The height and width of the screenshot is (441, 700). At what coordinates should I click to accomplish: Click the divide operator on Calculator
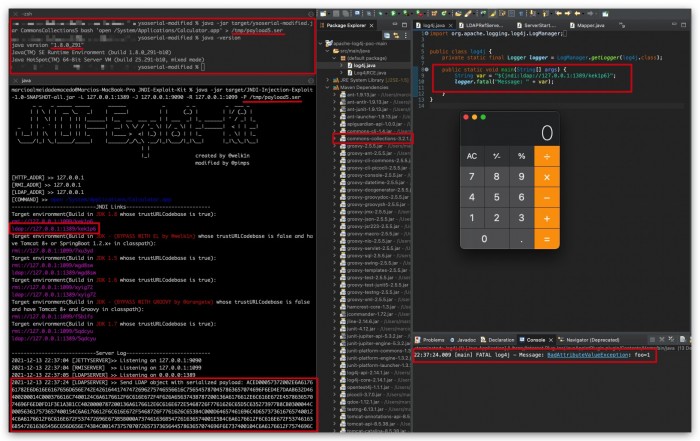point(547,156)
